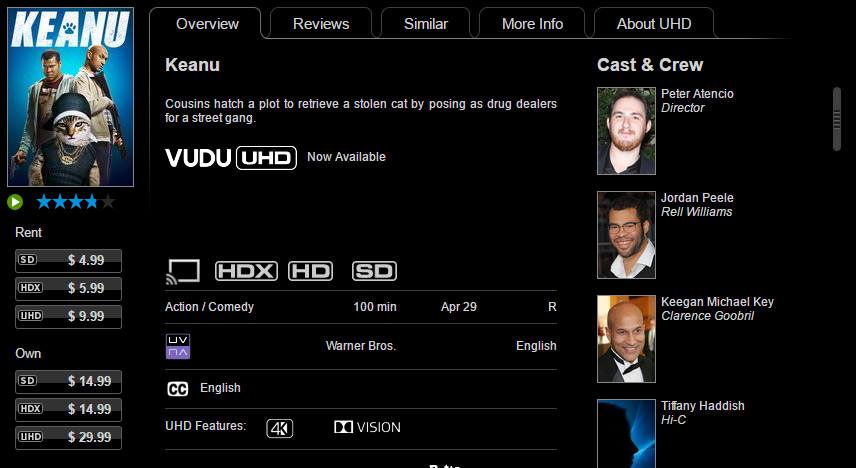The height and width of the screenshot is (468, 856).
Task: Select the Jordan Peele name link
Action: tap(697, 198)
